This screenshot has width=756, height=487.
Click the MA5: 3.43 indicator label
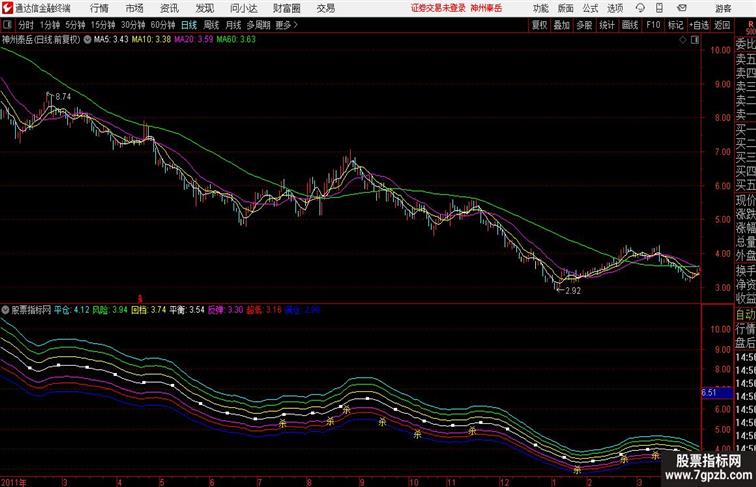pyautogui.click(x=111, y=40)
